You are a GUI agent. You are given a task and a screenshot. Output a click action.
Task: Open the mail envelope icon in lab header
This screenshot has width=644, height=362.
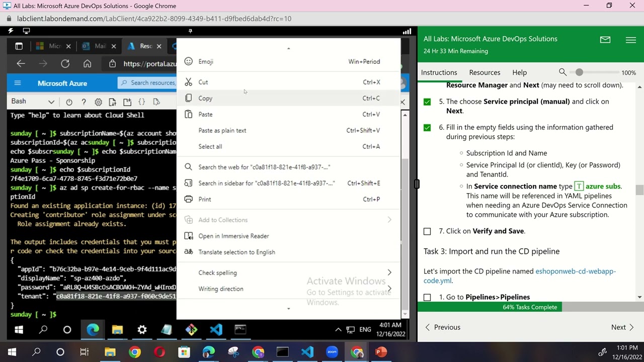point(605,40)
